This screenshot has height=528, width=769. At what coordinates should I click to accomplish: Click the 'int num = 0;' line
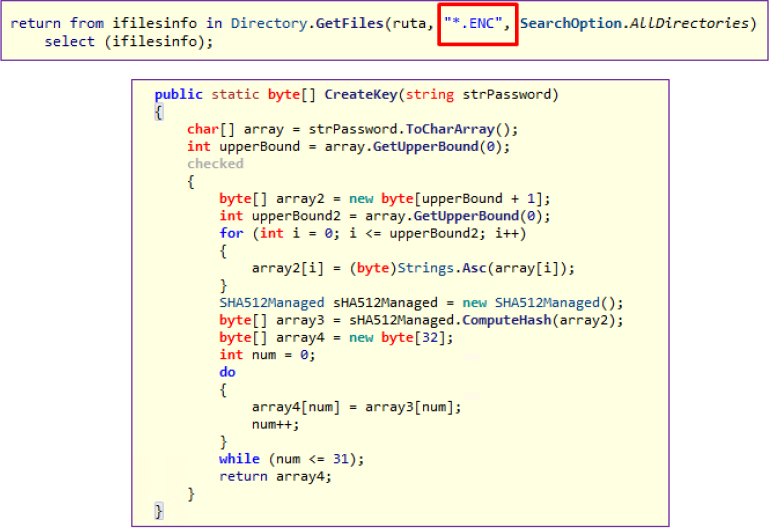[x=267, y=355]
